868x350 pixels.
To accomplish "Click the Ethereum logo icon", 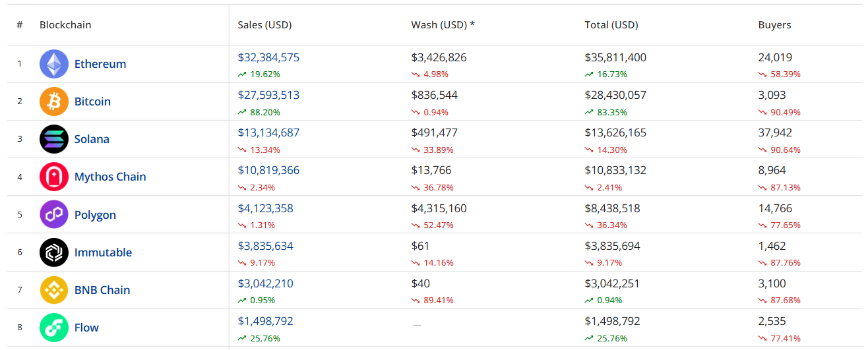I will tap(53, 64).
